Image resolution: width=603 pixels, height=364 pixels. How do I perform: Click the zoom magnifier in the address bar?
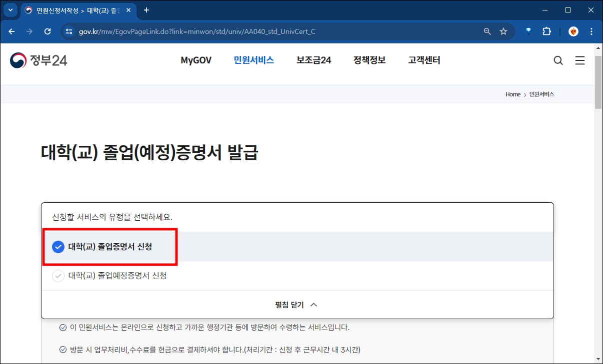486,31
